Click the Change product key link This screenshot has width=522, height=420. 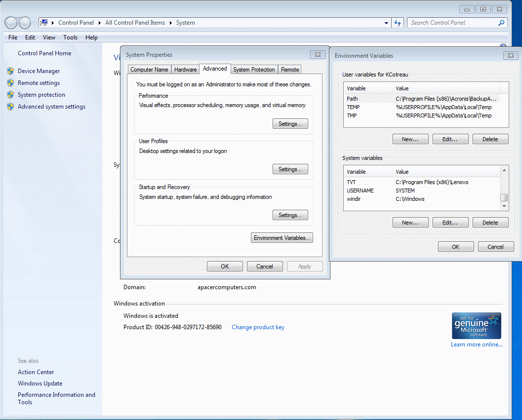(x=258, y=327)
